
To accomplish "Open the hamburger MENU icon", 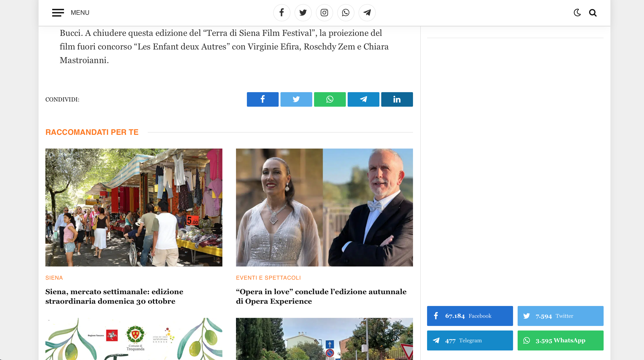I will 58,12.
